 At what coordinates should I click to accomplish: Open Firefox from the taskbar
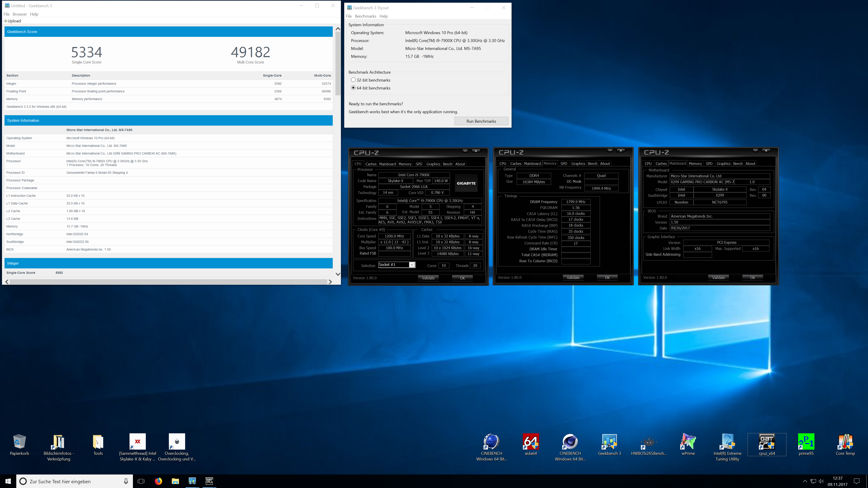[158, 481]
